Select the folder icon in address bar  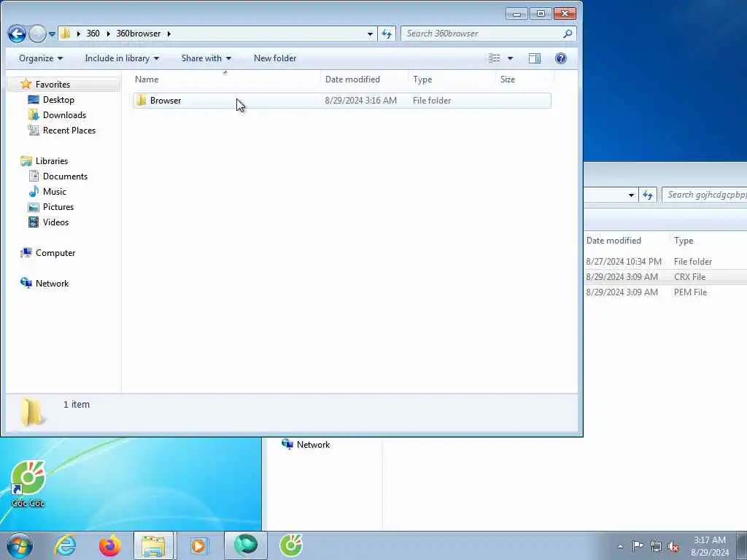66,34
